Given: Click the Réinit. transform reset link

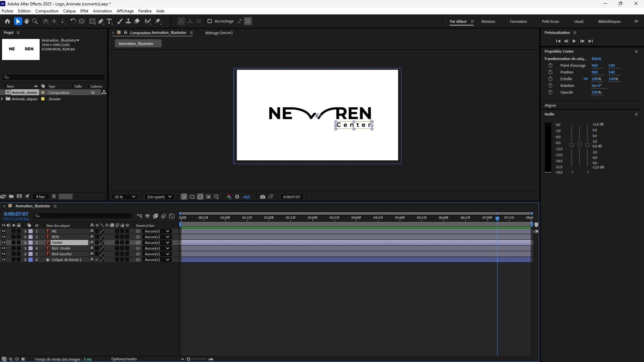Looking at the screenshot, I should coord(596,59).
